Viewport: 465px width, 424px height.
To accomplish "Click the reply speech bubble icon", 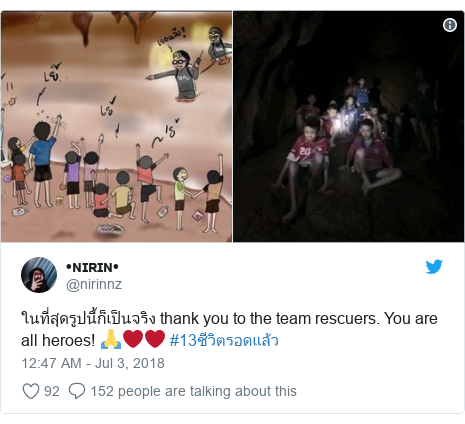I will pyautogui.click(x=77, y=391).
